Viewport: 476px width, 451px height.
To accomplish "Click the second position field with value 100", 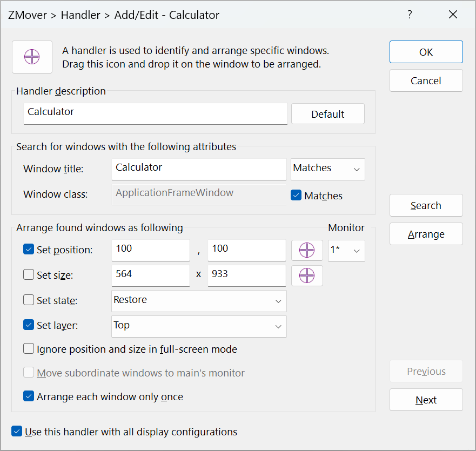I will [247, 251].
